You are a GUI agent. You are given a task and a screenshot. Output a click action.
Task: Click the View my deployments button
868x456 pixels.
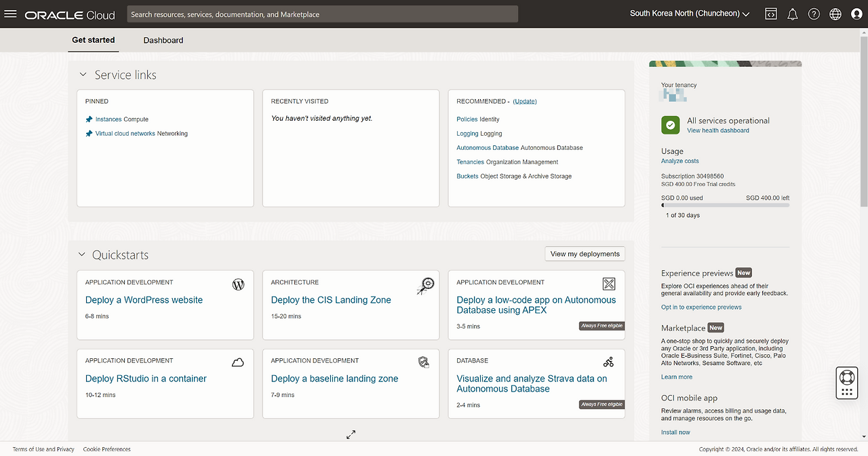(x=585, y=254)
